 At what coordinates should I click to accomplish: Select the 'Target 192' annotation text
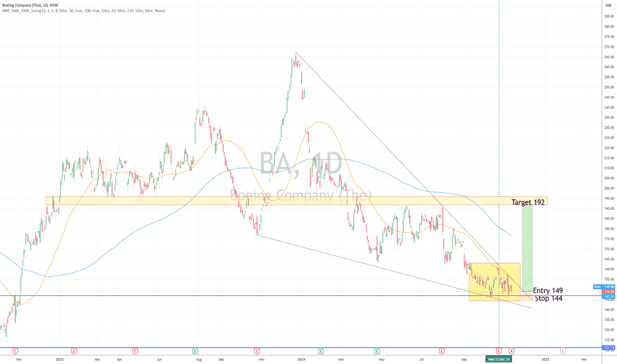coord(528,203)
